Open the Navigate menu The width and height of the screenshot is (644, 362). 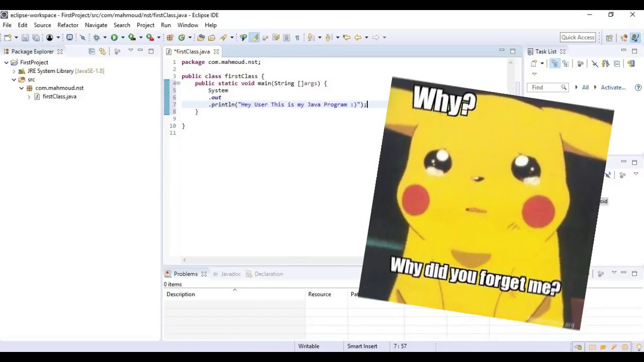point(96,25)
